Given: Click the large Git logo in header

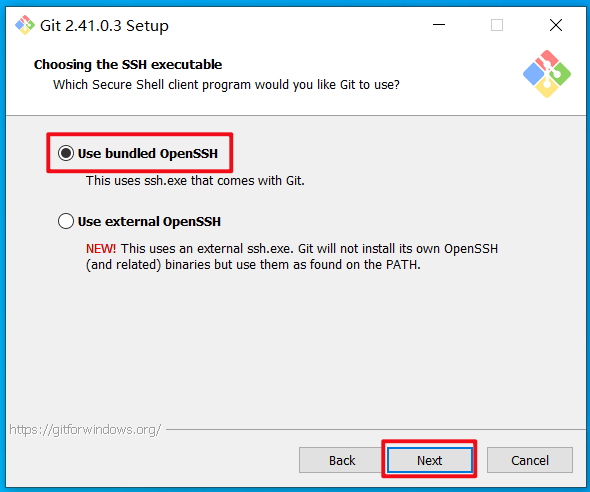Looking at the screenshot, I should pos(547,74).
